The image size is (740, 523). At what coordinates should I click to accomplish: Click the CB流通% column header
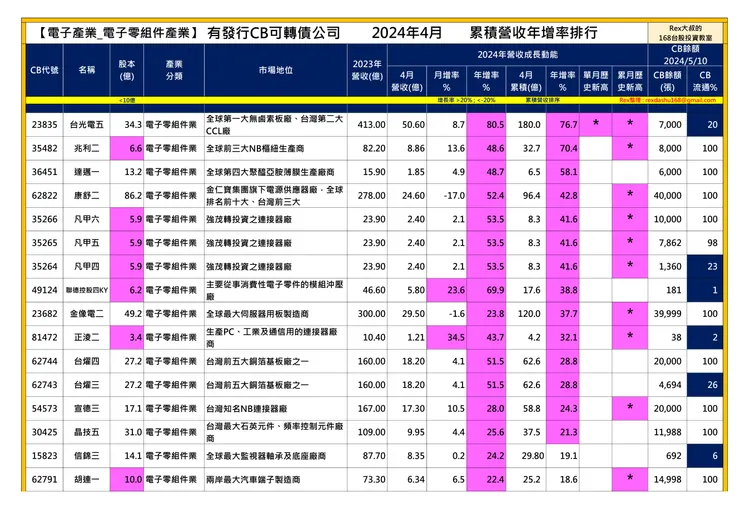(705, 81)
